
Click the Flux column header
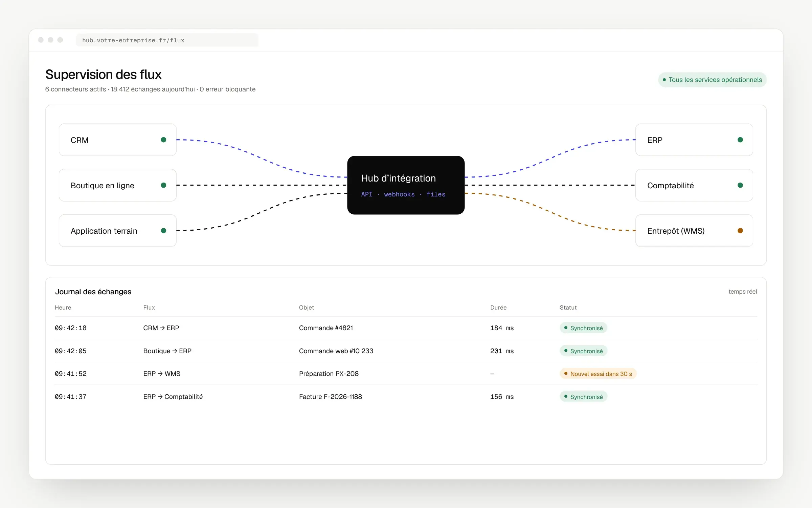click(149, 308)
